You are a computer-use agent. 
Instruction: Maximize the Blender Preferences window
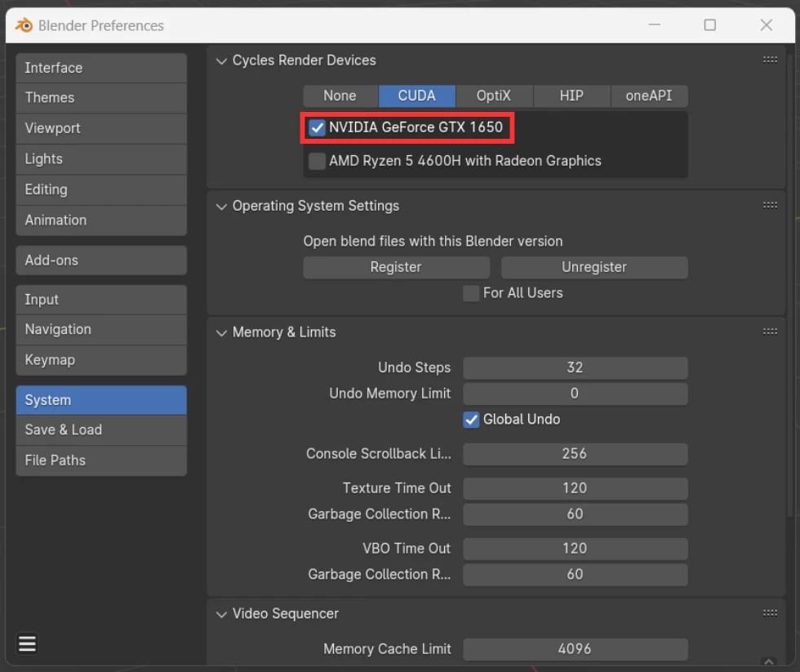point(709,25)
